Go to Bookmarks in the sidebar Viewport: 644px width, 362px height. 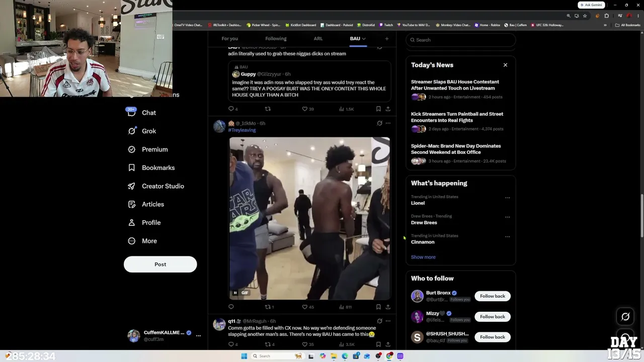tap(151, 167)
